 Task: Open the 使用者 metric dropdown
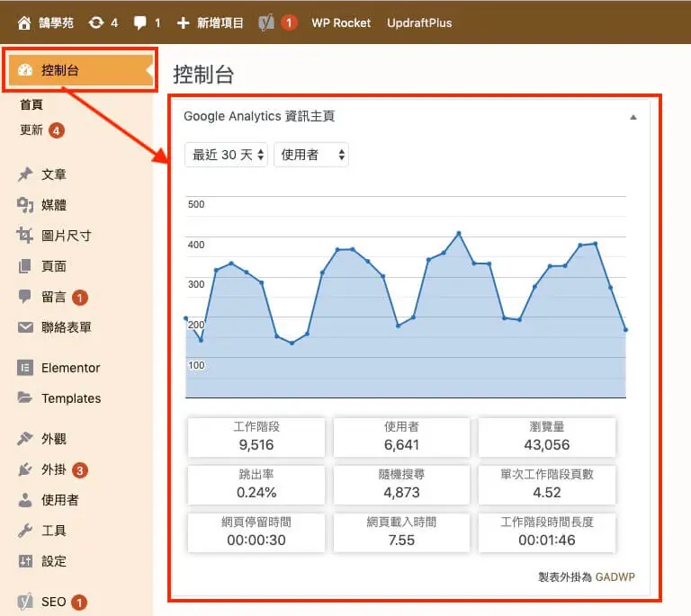[x=311, y=155]
